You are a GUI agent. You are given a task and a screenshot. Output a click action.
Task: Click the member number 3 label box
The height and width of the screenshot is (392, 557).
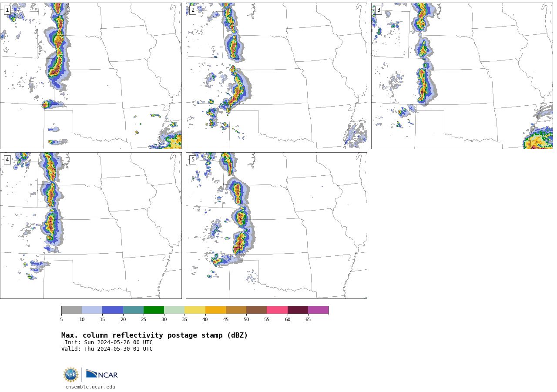pyautogui.click(x=378, y=10)
